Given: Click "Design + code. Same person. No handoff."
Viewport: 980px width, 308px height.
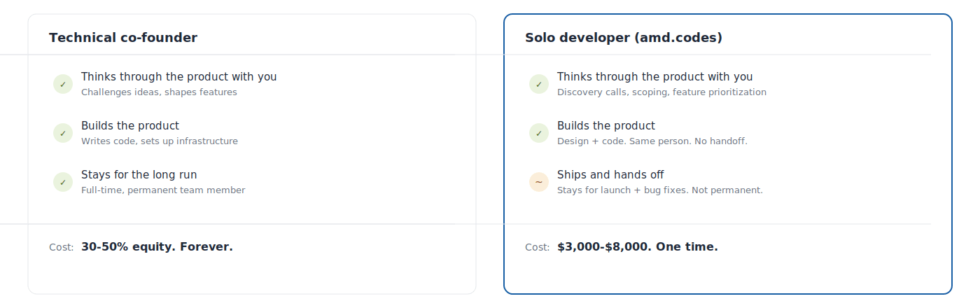Looking at the screenshot, I should click(x=652, y=141).
